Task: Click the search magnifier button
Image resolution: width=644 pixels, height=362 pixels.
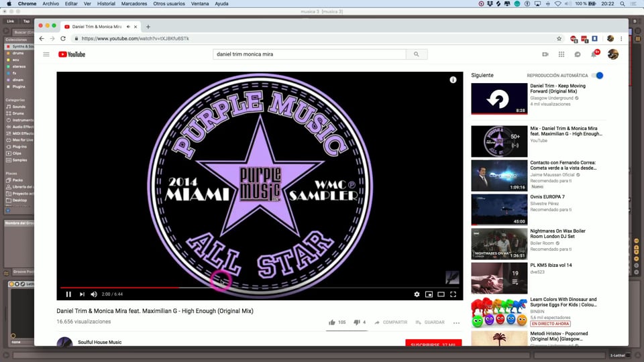Action: pyautogui.click(x=417, y=54)
